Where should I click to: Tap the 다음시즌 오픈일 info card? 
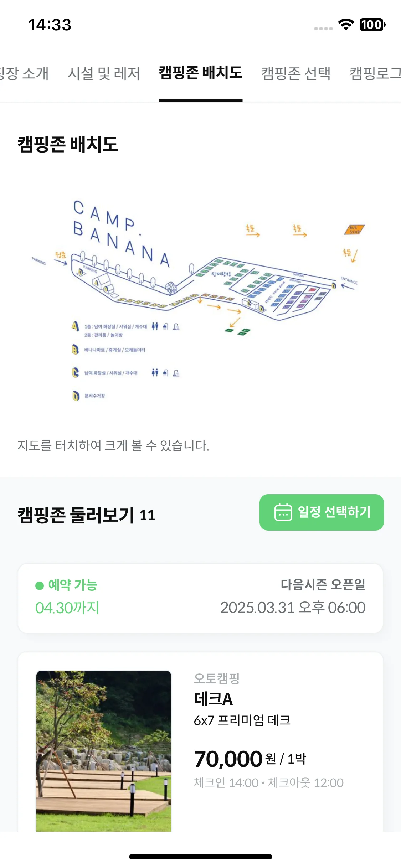200,598
